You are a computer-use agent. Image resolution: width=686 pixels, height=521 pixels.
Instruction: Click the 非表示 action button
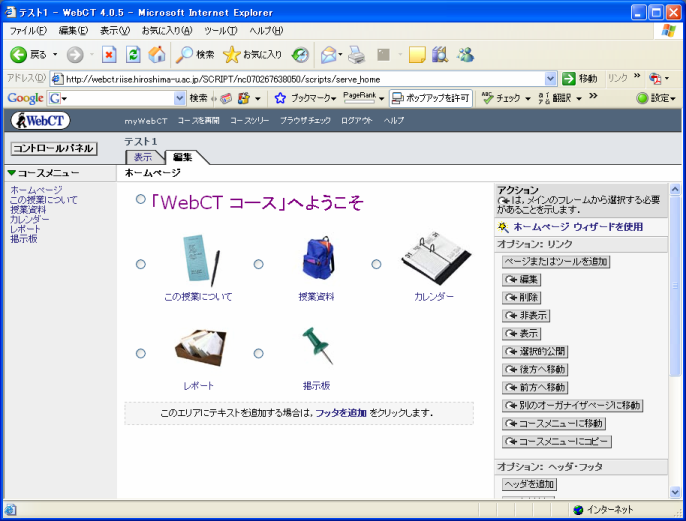pos(526,315)
